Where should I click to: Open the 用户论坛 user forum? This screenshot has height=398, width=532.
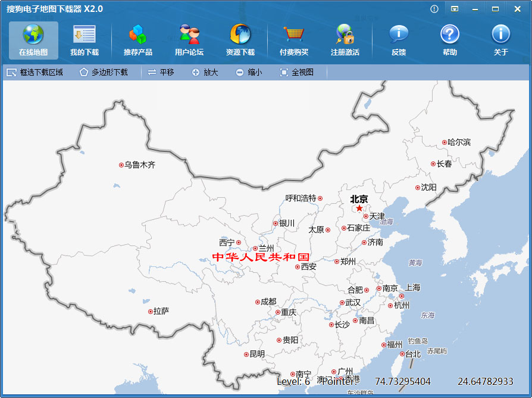click(x=189, y=40)
